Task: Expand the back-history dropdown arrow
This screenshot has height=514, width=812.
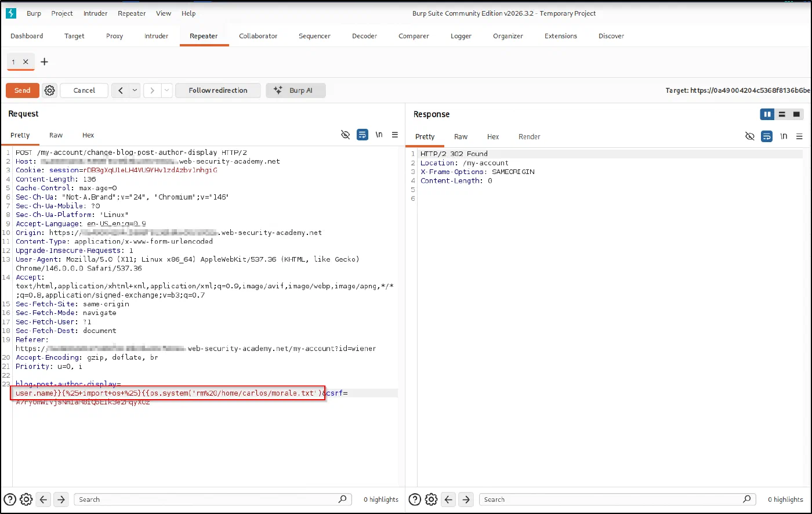Action: (x=135, y=91)
